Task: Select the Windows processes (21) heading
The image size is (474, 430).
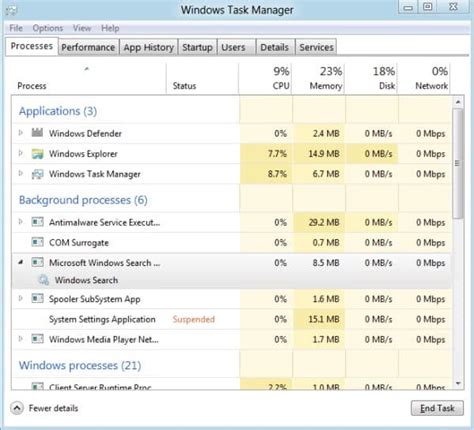Action: click(80, 365)
